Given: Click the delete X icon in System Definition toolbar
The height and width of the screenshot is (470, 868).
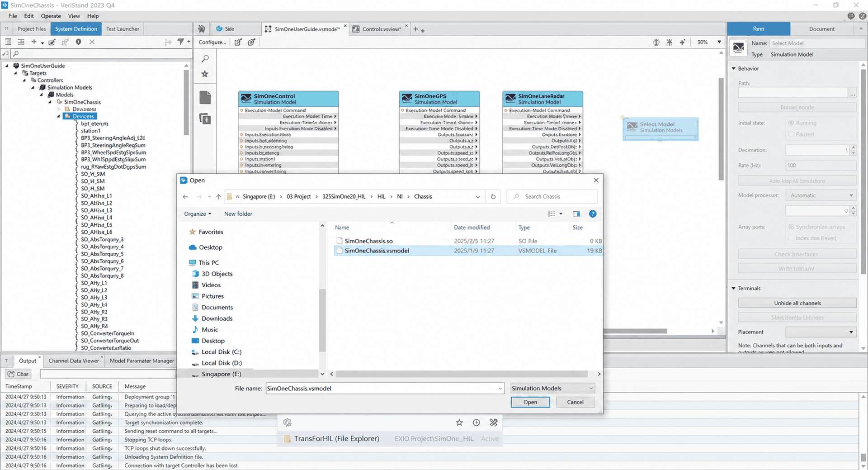Looking at the screenshot, I should tap(92, 42).
